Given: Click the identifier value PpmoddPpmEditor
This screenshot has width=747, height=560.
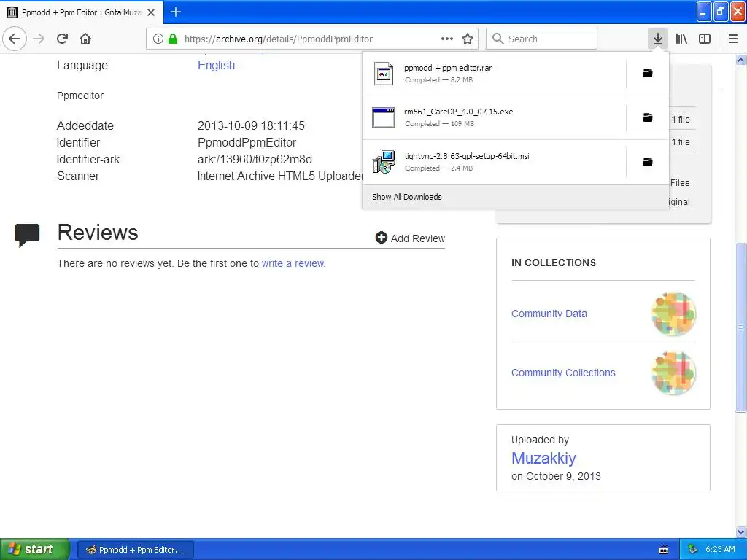Looking at the screenshot, I should 247,142.
